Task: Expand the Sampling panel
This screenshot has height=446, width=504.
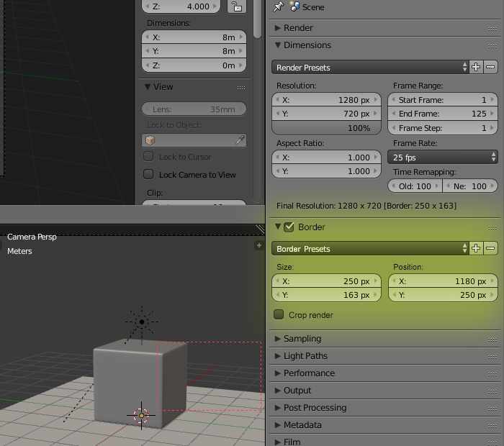Action: pyautogui.click(x=278, y=338)
